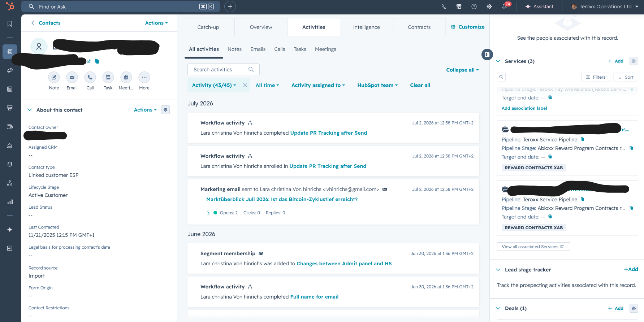Image resolution: width=644 pixels, height=322 pixels.
Task: Collapse the right sidebar panel toggle
Action: (x=487, y=55)
